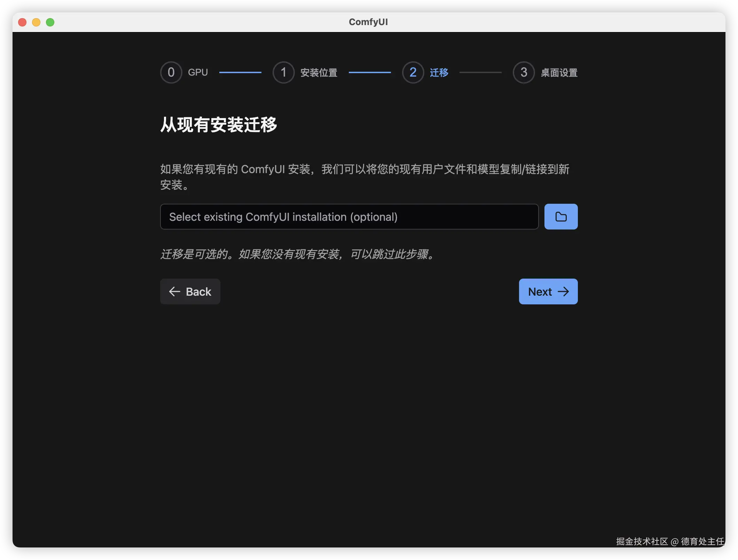Go to the 安装位置 step label
Screen dimensions: 738x560
pyautogui.click(x=319, y=73)
